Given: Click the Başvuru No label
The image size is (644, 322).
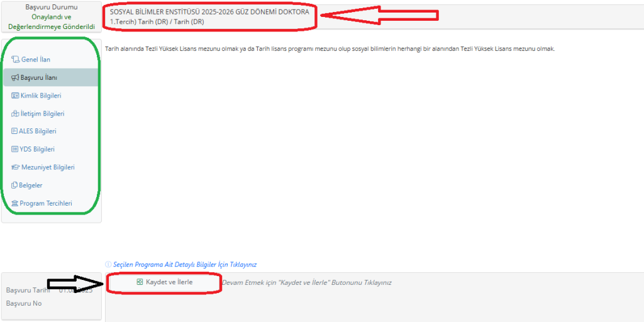Looking at the screenshot, I should 24,303.
